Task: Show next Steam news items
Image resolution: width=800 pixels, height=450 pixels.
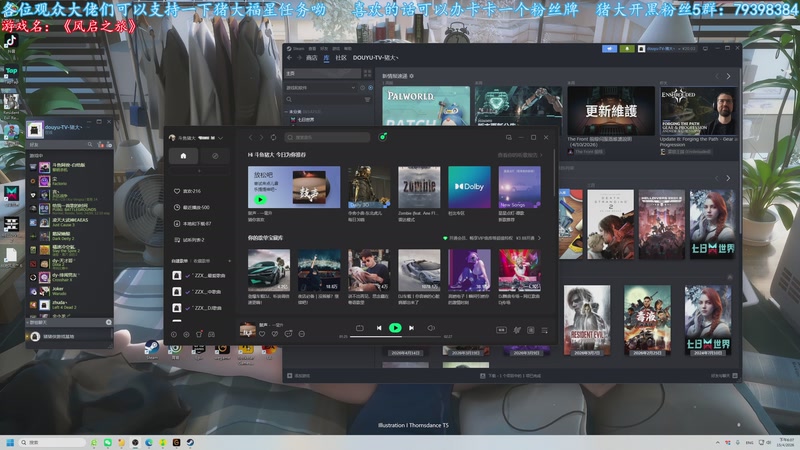Action: 728,76
